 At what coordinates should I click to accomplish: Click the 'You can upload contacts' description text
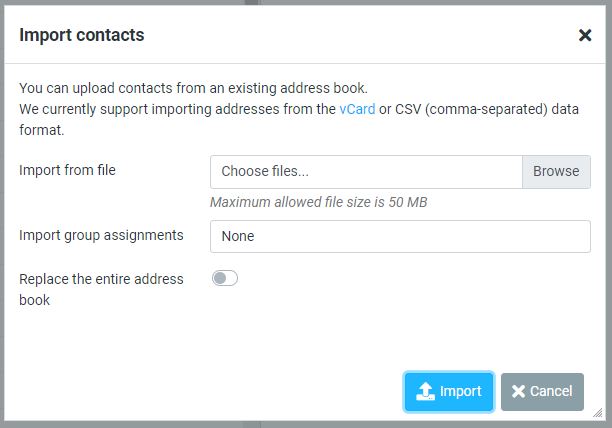pyautogui.click(x=193, y=88)
